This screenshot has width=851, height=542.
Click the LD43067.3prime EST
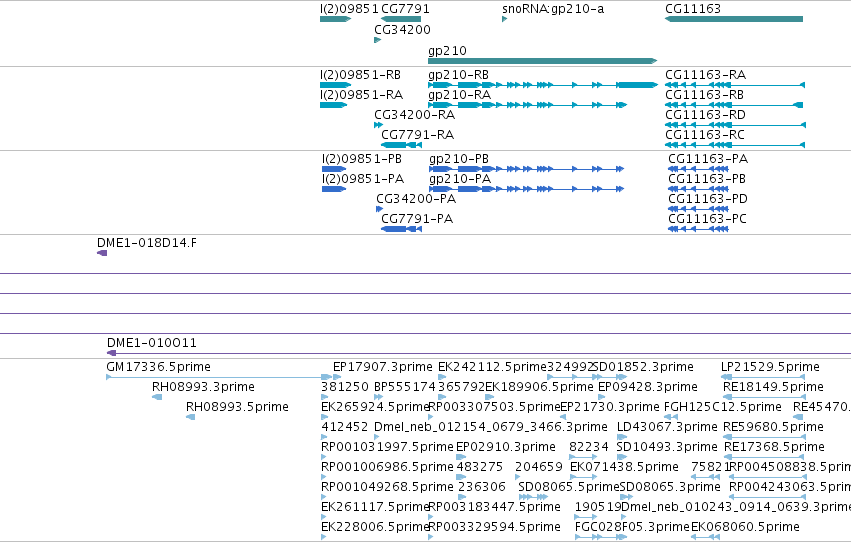[622, 437]
